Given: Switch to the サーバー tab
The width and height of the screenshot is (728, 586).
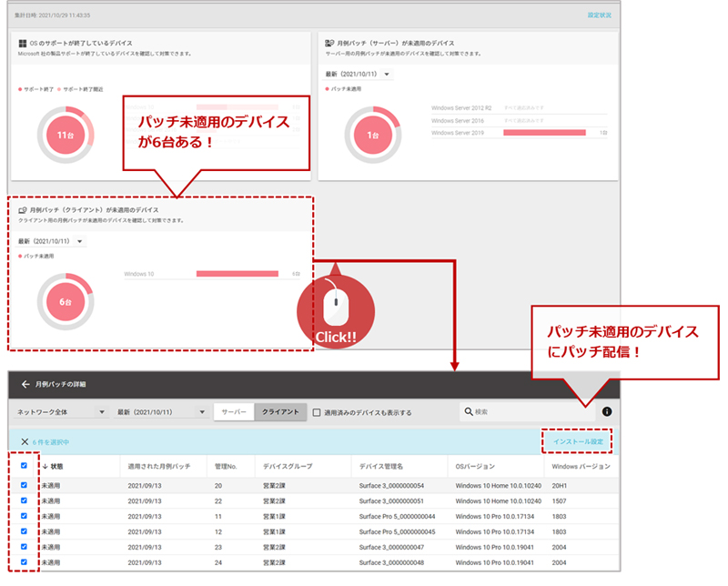Looking at the screenshot, I should click(234, 412).
